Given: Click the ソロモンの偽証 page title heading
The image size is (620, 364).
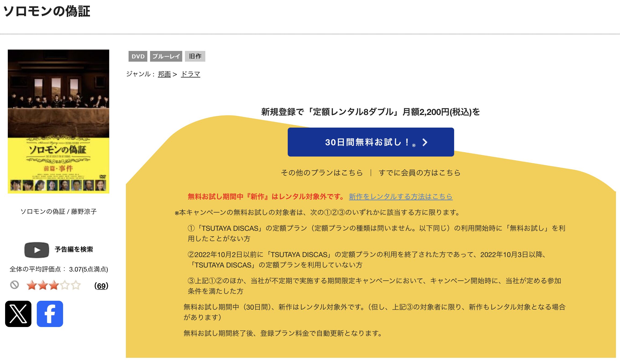Looking at the screenshot, I should (x=47, y=12).
